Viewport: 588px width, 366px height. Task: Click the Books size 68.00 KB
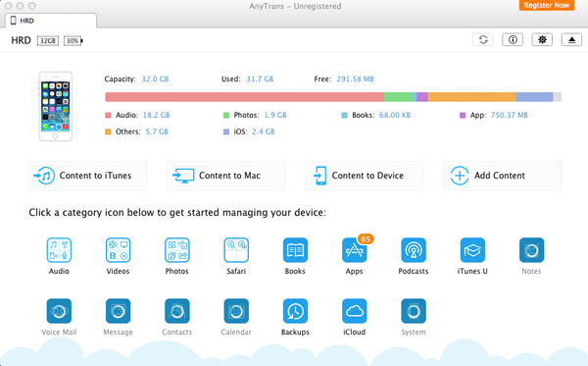395,115
